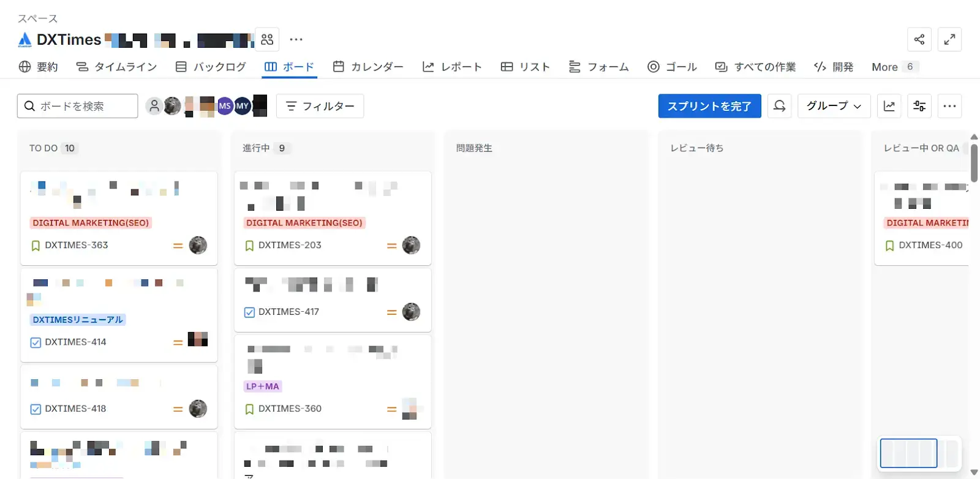Viewport: 980px width, 479px height.
Task: Click the share icon button
Action: click(919, 40)
